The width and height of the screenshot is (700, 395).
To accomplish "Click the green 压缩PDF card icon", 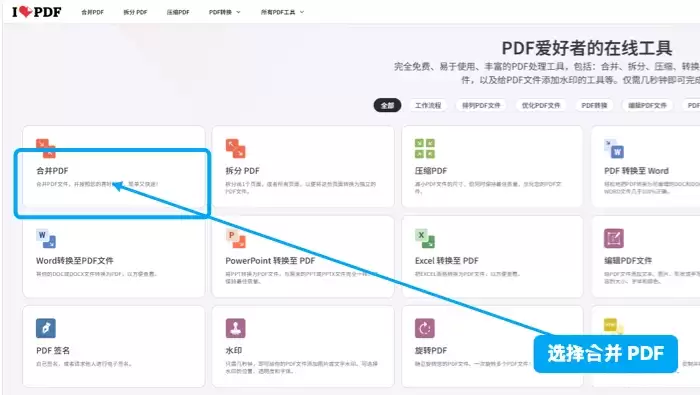I will click(x=425, y=148).
